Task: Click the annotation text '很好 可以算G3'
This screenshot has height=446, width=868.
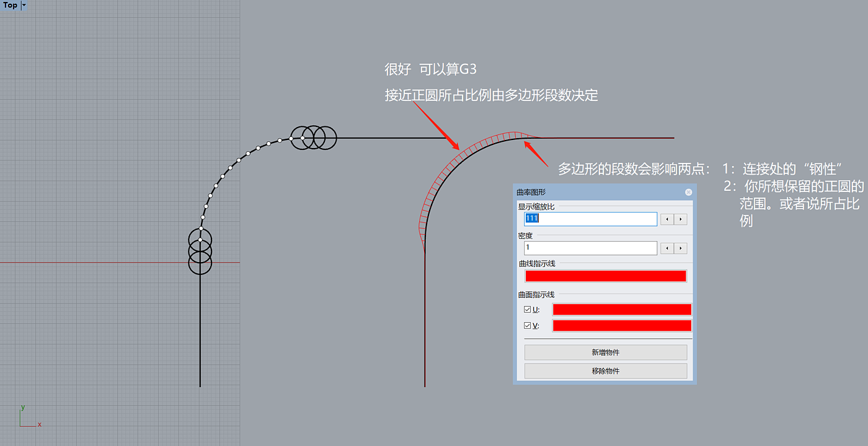Action: click(430, 69)
